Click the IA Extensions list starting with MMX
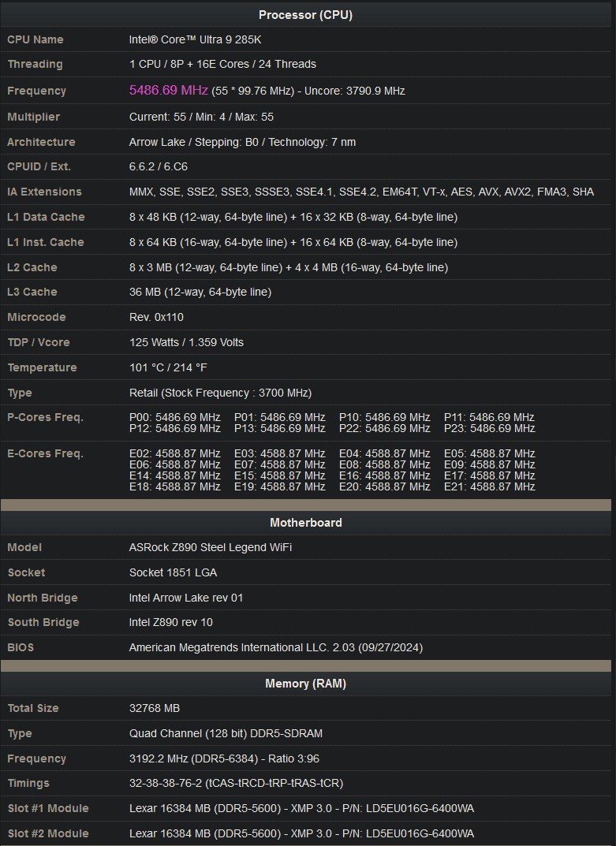Screen dimensions: 616x846 pyautogui.click(x=361, y=192)
